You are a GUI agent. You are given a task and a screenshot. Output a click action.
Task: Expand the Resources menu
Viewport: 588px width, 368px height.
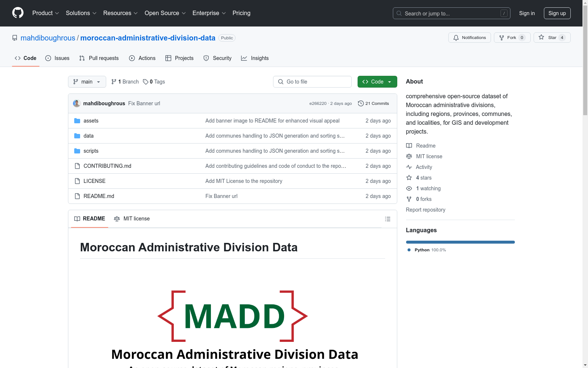tap(120, 13)
